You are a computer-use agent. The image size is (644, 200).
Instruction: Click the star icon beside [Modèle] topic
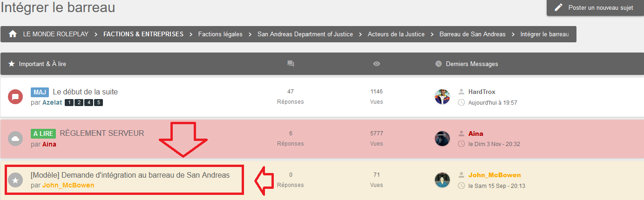(x=15, y=180)
